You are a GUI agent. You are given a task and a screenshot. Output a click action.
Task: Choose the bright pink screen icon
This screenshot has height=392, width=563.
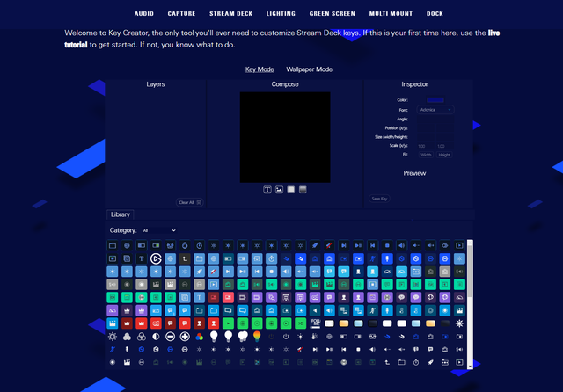tap(228, 297)
